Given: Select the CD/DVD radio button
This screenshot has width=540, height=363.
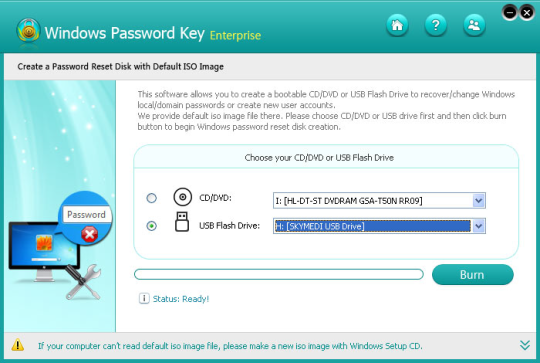Looking at the screenshot, I should [152, 198].
